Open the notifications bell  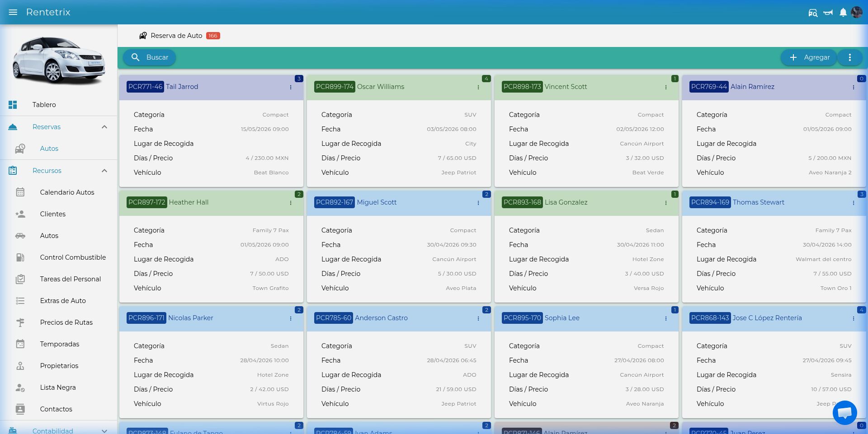click(x=843, y=13)
